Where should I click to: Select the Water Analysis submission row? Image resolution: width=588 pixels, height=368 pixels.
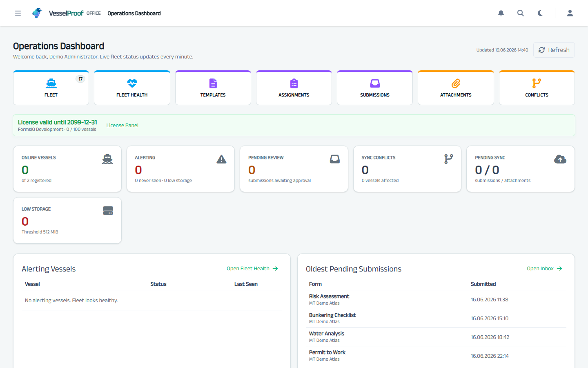click(436, 337)
